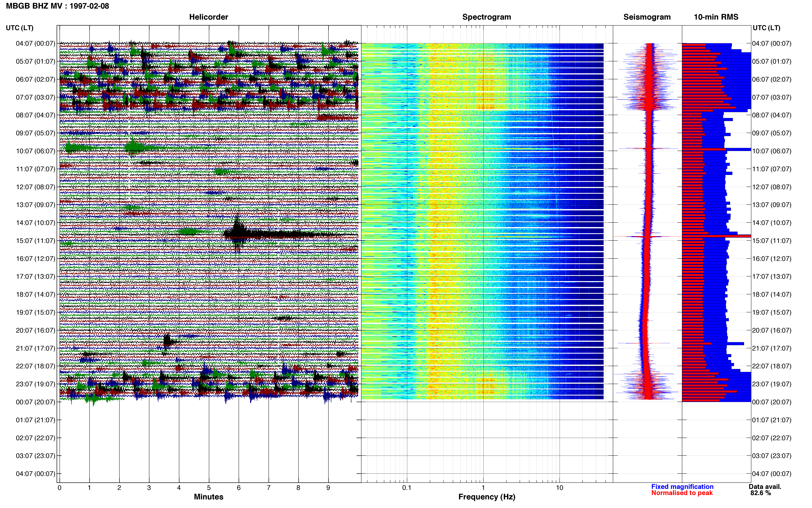
Task: Click the left 06:07 (02:07) time label
Action: (35, 79)
